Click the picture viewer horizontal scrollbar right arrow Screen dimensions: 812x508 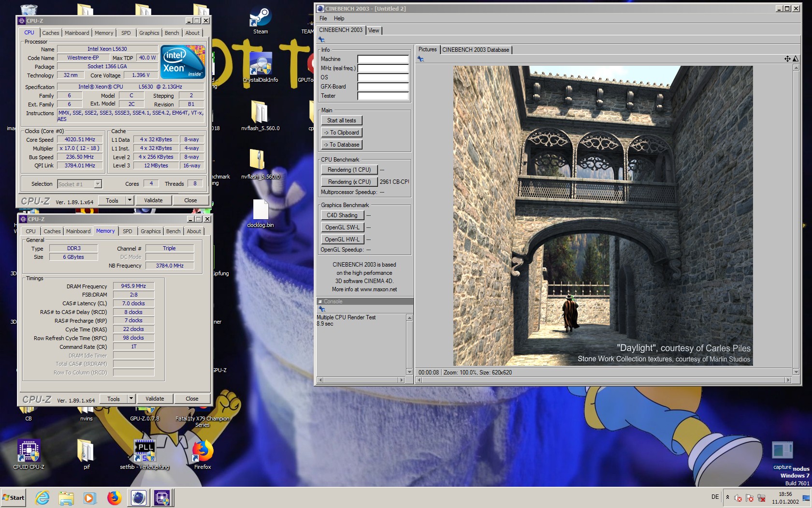coord(788,380)
